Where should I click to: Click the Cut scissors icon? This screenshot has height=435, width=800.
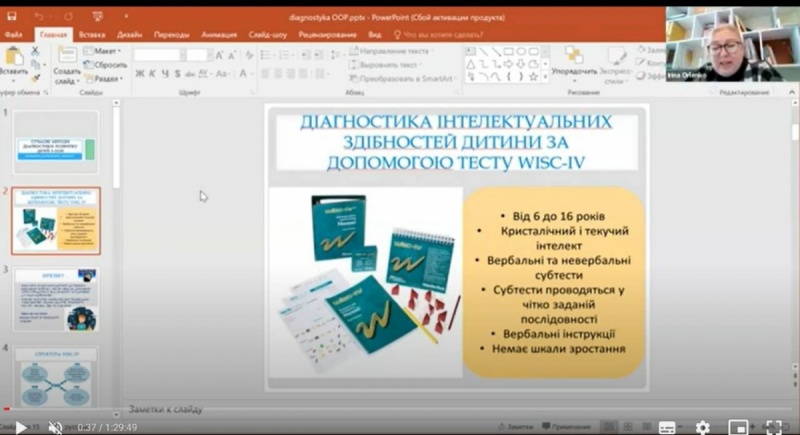tap(37, 49)
